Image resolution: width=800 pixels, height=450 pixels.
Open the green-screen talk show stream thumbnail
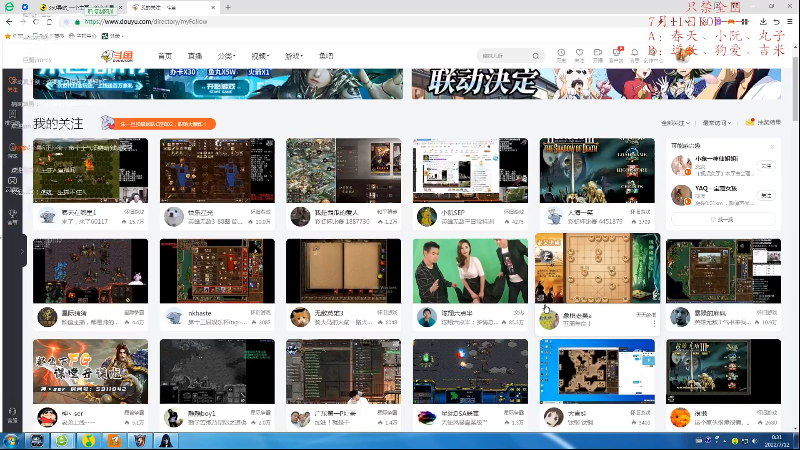coord(470,271)
